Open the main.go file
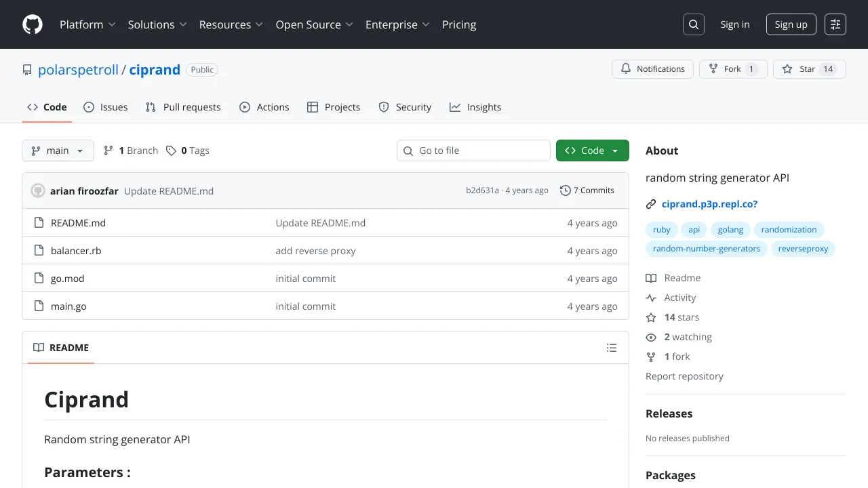The height and width of the screenshot is (488, 868). pyautogui.click(x=68, y=306)
